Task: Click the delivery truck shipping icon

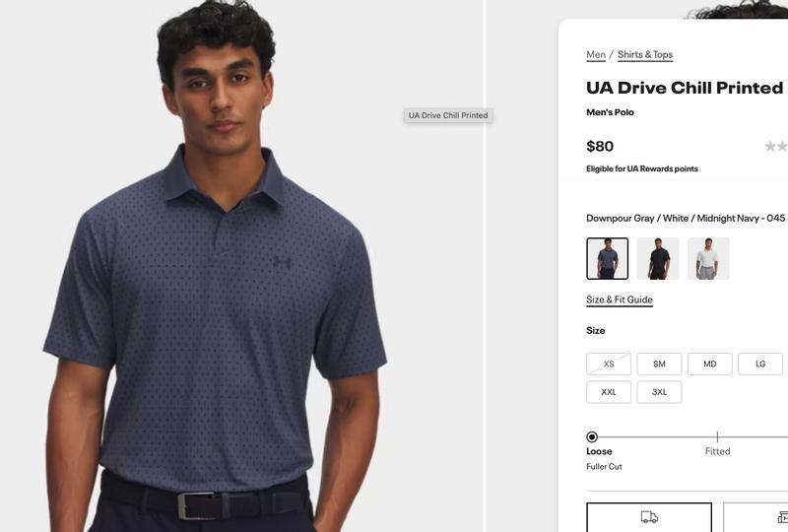Action: [x=649, y=517]
